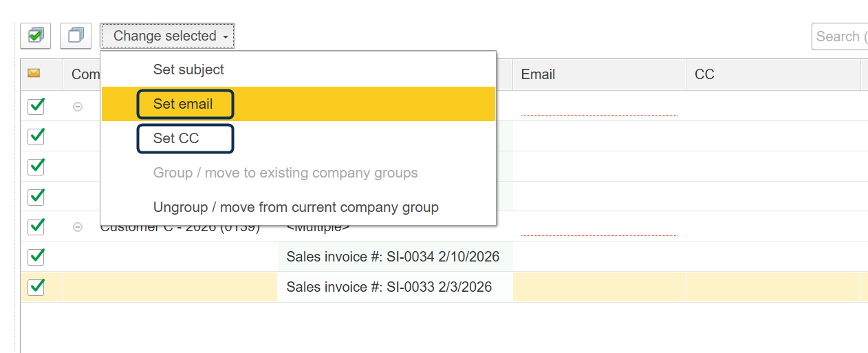Click into the Search field
This screenshot has width=868, height=353.
pos(839,36)
